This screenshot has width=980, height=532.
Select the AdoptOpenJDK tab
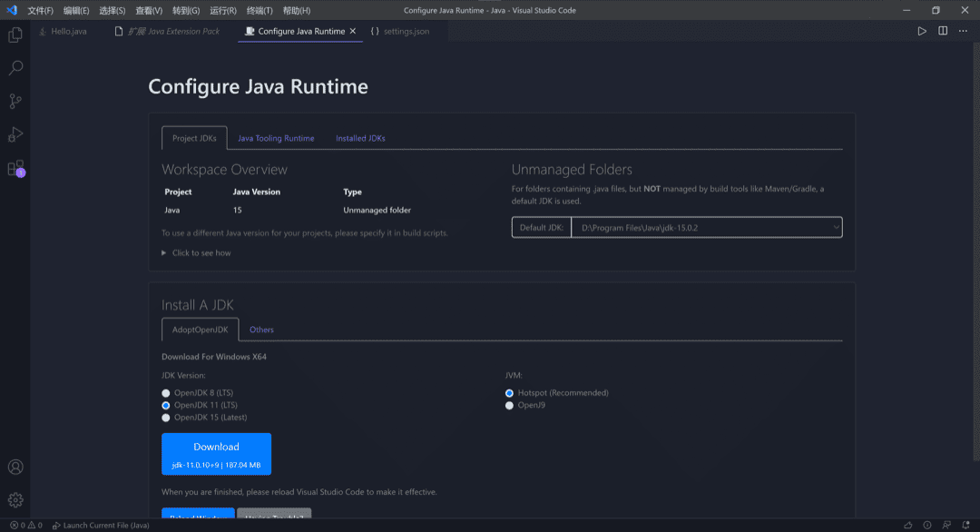click(x=200, y=330)
